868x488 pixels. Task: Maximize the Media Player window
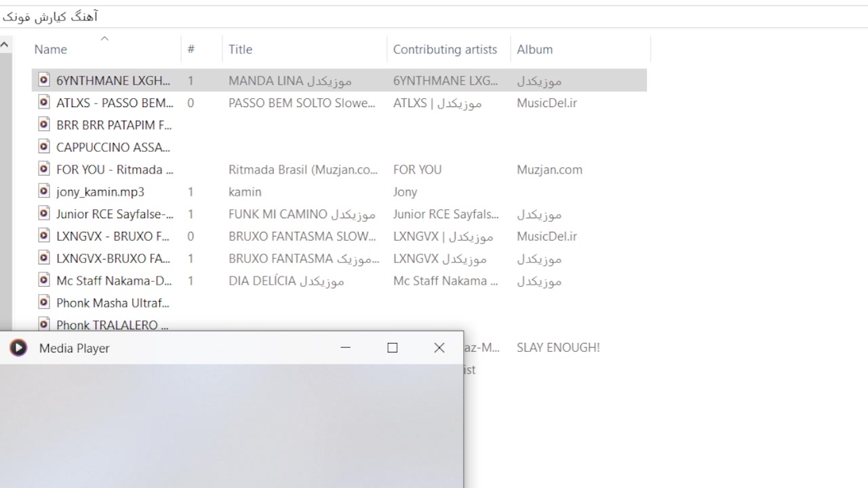pos(392,348)
